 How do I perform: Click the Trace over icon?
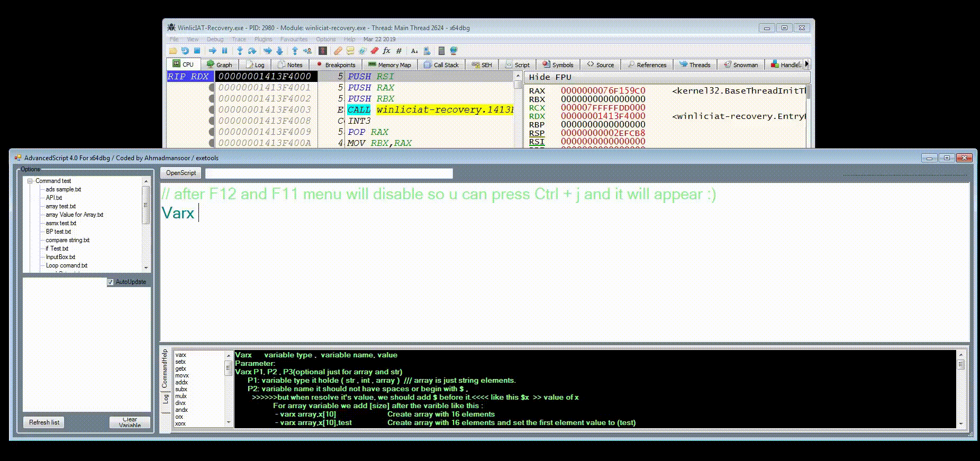coord(279,51)
